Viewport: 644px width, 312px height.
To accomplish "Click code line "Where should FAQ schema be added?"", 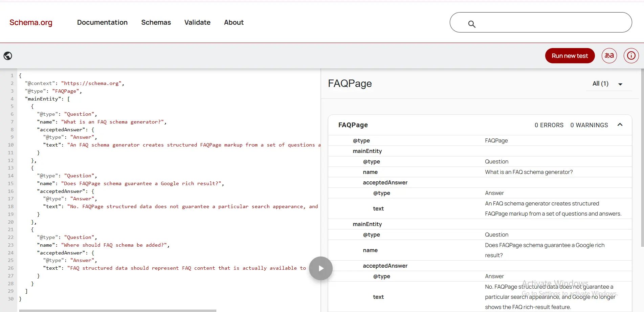I will (x=103, y=245).
